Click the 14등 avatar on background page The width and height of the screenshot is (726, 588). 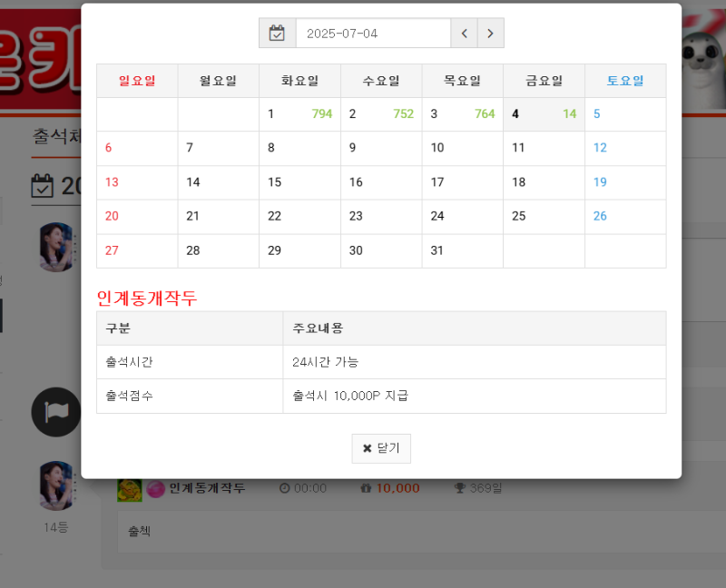tap(56, 485)
